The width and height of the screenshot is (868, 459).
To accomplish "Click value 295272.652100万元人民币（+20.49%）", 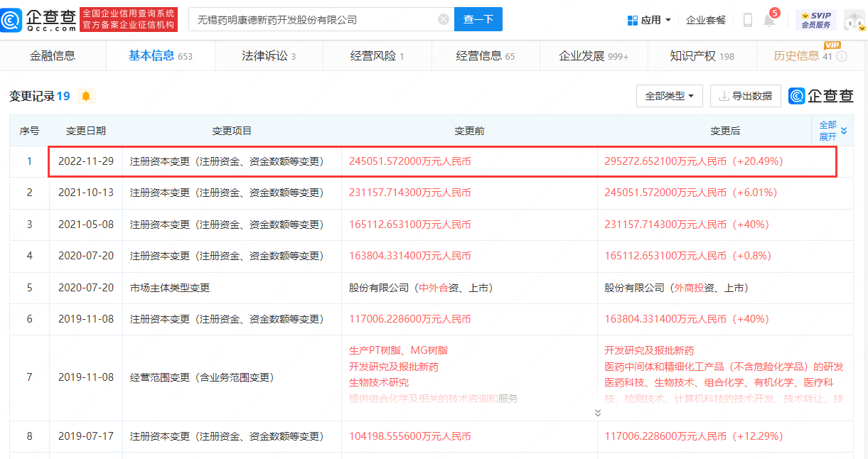I will (x=696, y=161).
